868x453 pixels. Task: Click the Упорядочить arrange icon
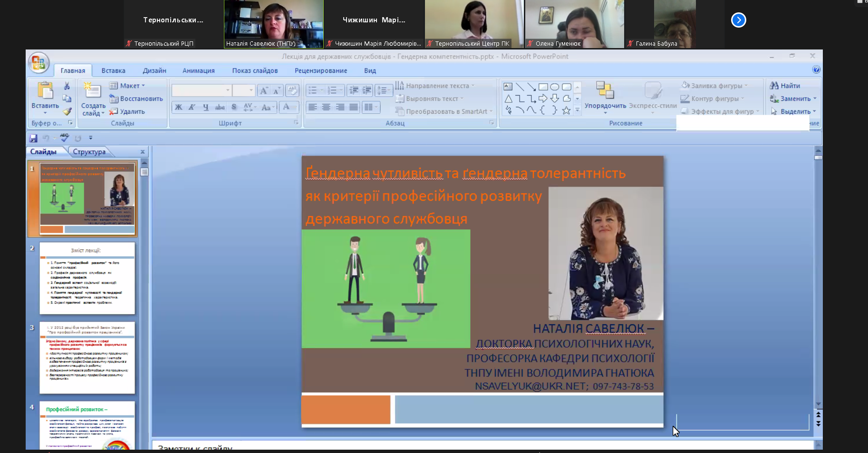pos(605,90)
